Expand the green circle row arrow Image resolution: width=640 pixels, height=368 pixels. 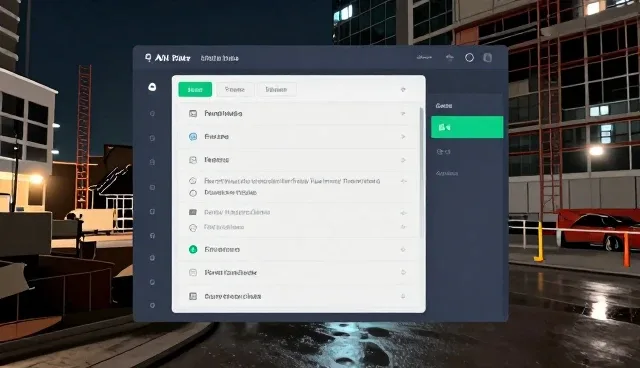(403, 249)
